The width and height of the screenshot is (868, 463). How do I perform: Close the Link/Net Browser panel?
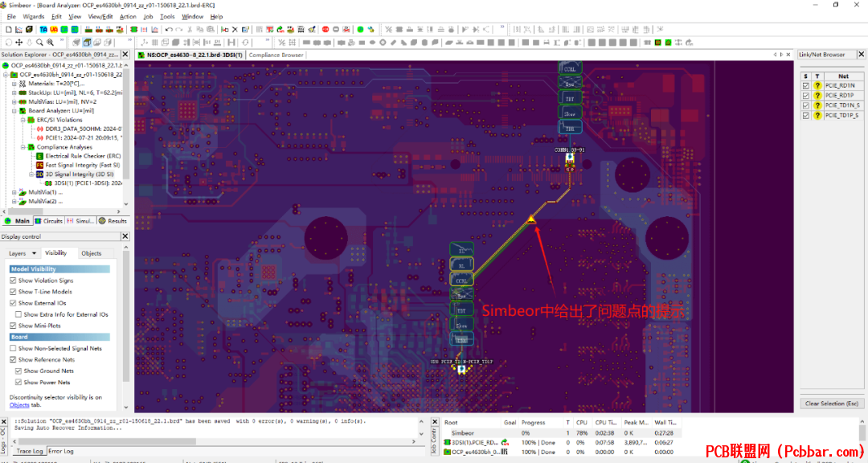tap(861, 55)
